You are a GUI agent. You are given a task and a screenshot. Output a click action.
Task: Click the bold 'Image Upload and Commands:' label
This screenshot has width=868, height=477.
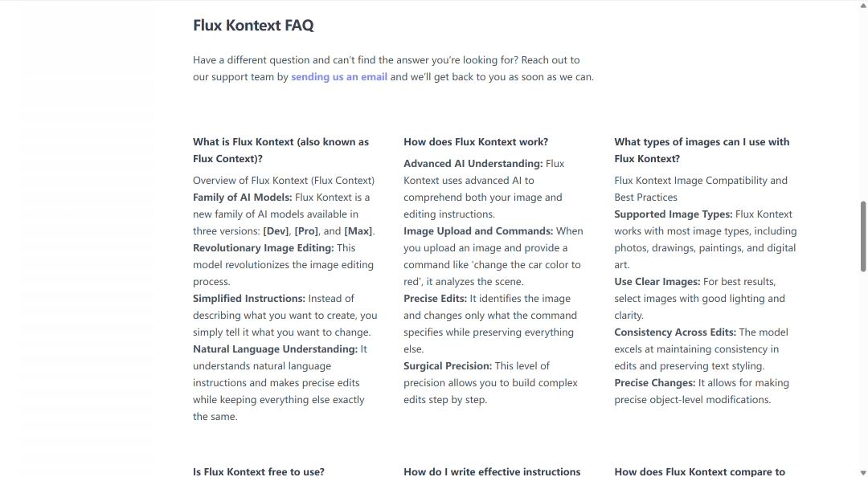coord(477,231)
